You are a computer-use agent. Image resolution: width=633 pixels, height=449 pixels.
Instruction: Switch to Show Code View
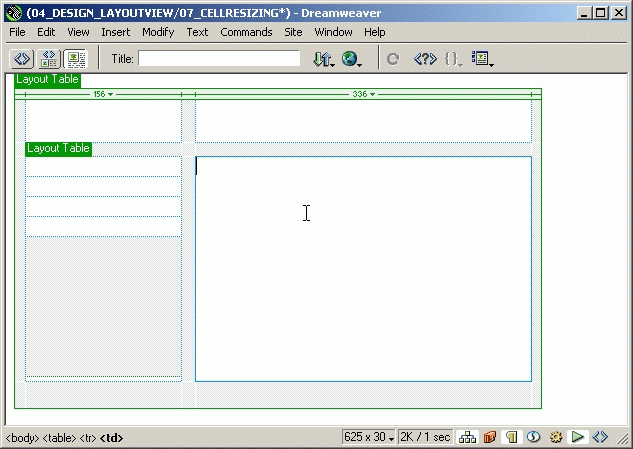22,59
